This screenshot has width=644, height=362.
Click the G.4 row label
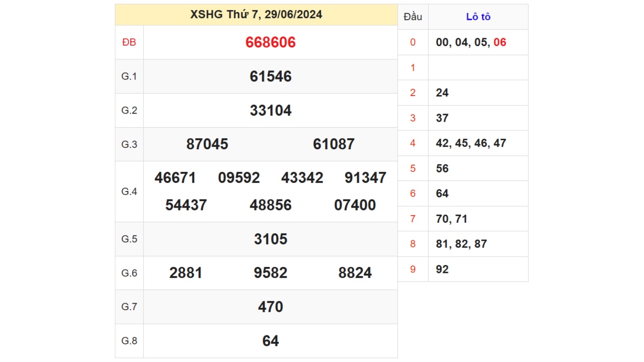[129, 192]
